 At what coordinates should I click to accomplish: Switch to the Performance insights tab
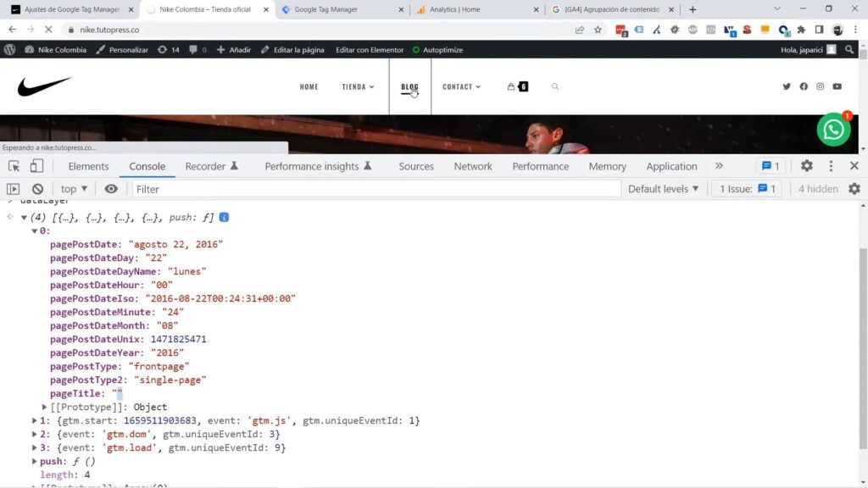[x=318, y=166]
